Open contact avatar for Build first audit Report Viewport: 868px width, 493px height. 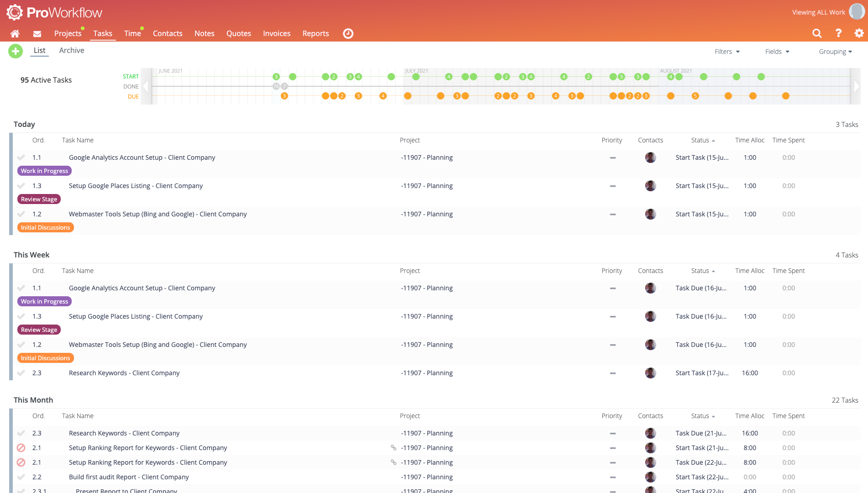651,477
